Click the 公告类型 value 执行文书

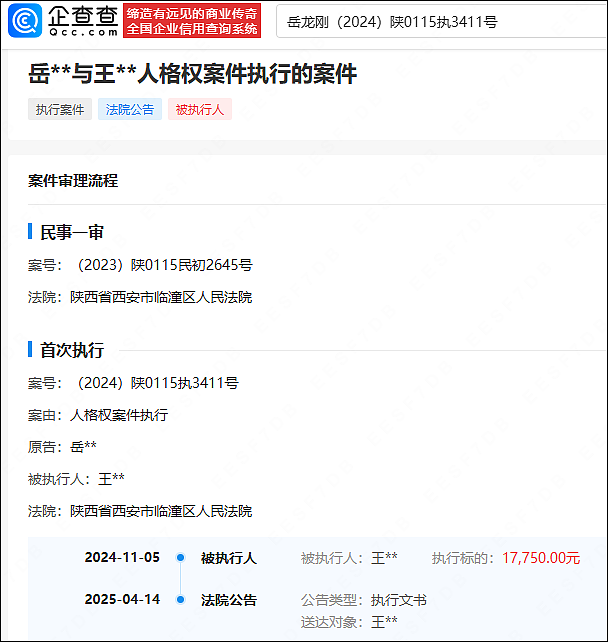tap(399, 600)
